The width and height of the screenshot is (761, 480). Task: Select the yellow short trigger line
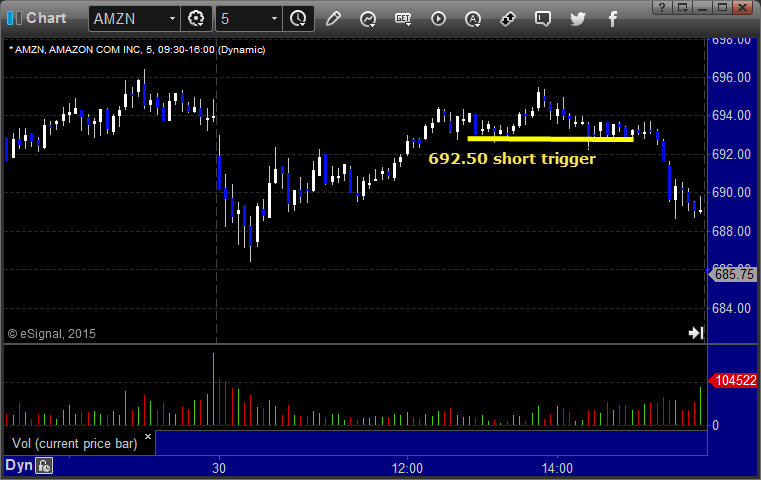coord(550,139)
